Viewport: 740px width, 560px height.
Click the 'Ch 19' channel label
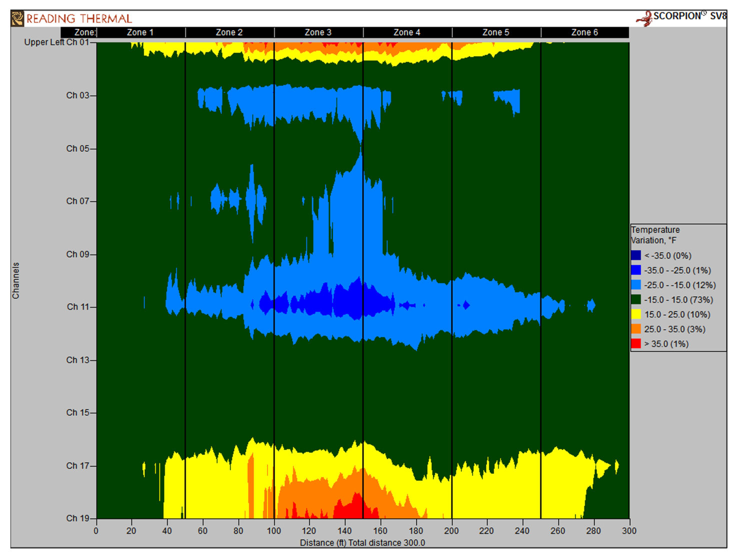[x=78, y=518]
